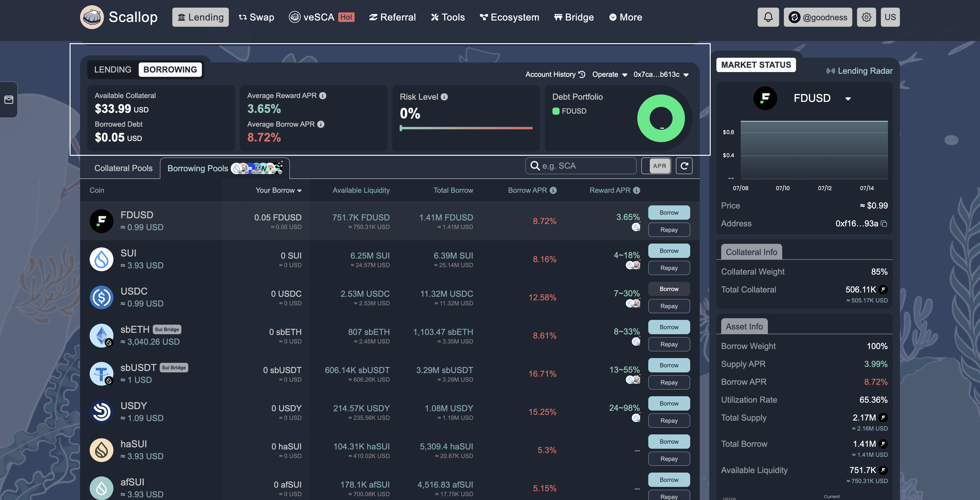980x500 pixels.
Task: Click the refresh pools icon button
Action: (684, 166)
